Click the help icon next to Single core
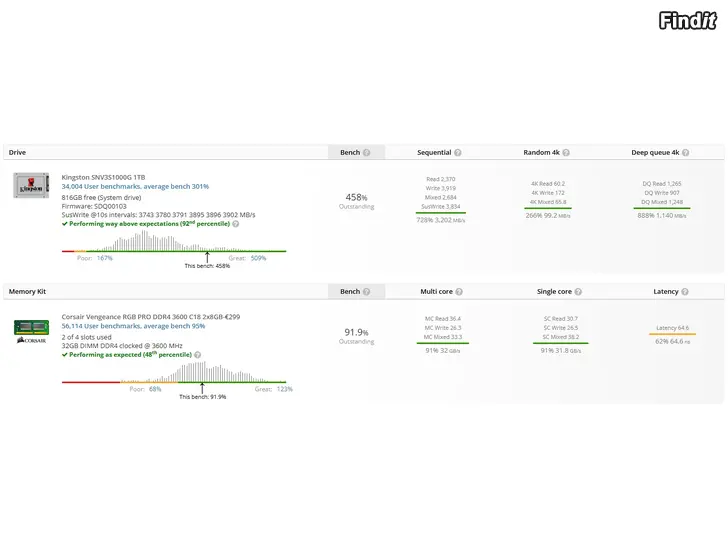Image resolution: width=728 pixels, height=546 pixels. click(x=578, y=292)
